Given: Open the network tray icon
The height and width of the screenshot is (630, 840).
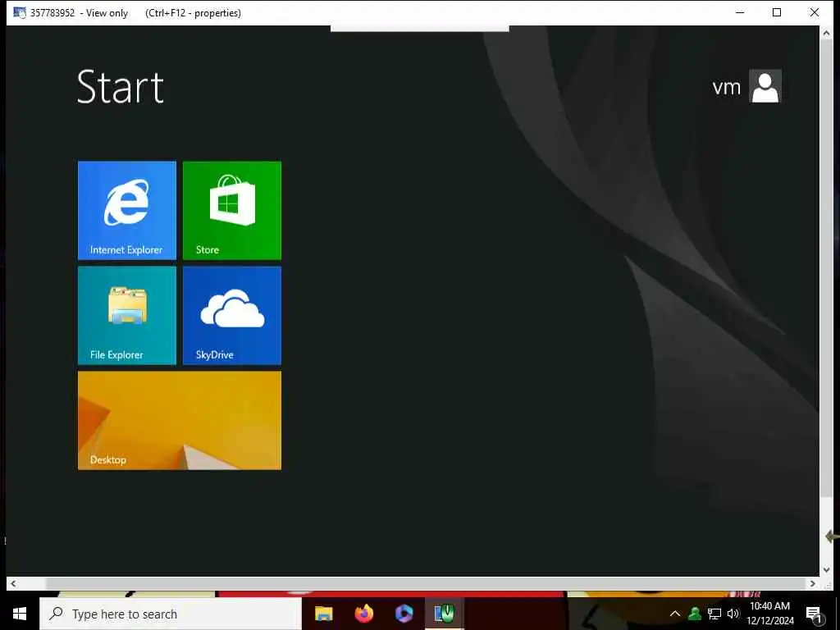Looking at the screenshot, I should pyautogui.click(x=714, y=614).
